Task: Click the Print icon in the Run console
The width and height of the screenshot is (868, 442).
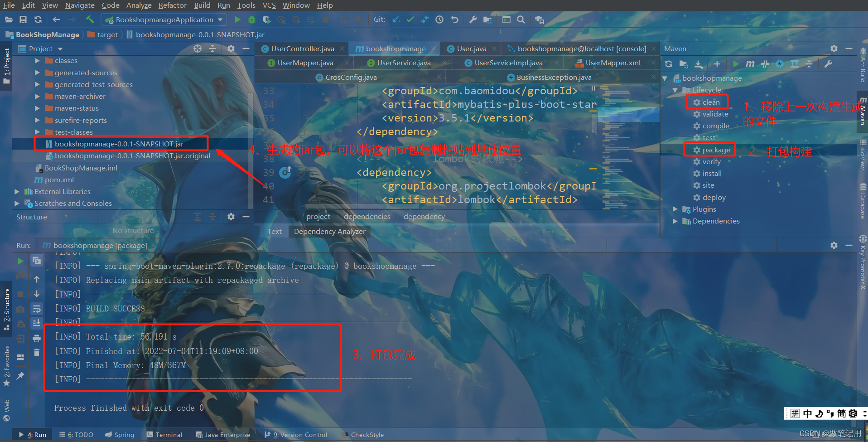Action: (37, 338)
